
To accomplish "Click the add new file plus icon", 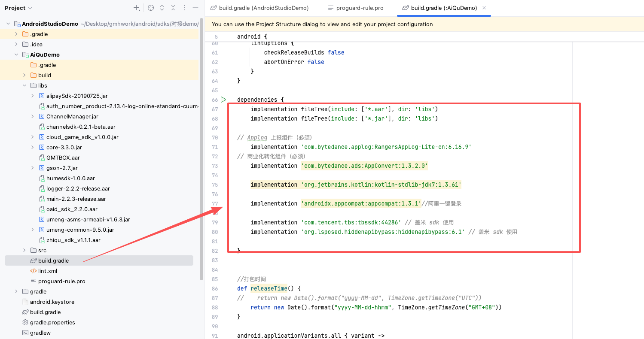I will click(x=136, y=8).
